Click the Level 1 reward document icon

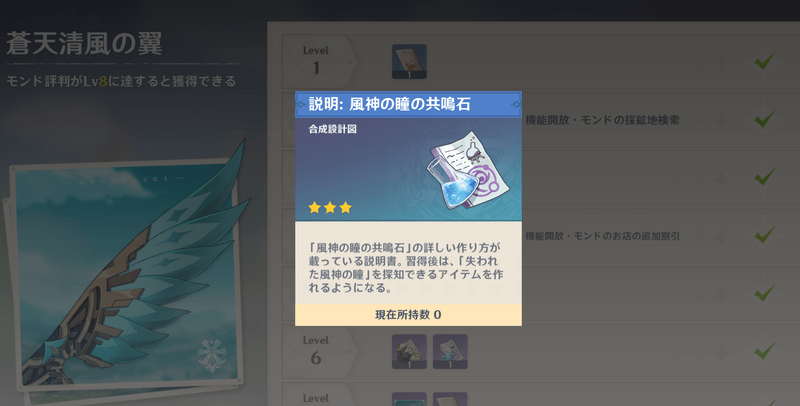coord(409,62)
